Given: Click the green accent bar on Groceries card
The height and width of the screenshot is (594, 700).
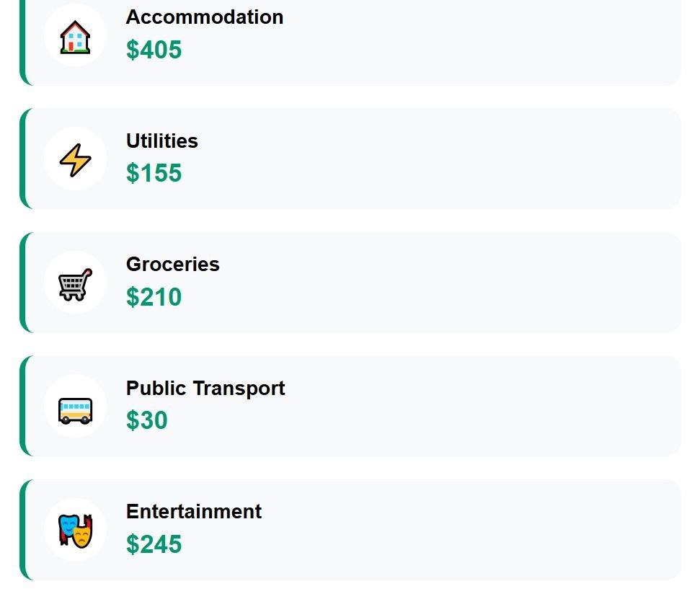Looking at the screenshot, I should (22, 283).
